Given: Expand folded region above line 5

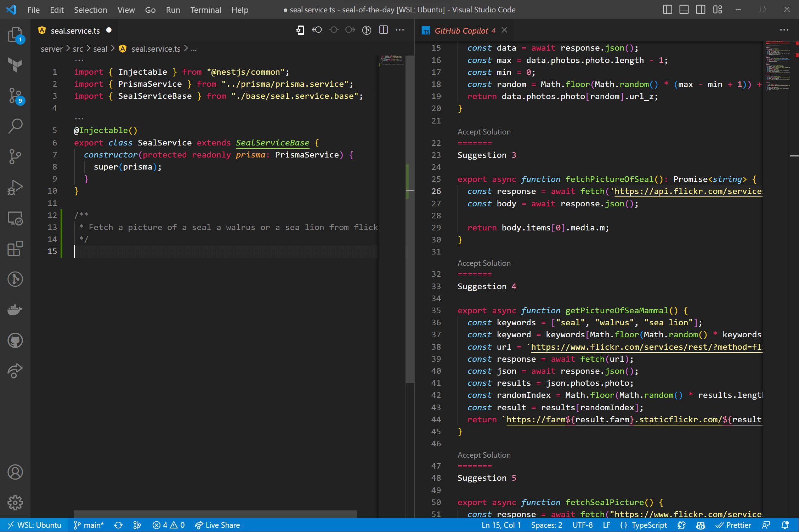Looking at the screenshot, I should point(79,119).
